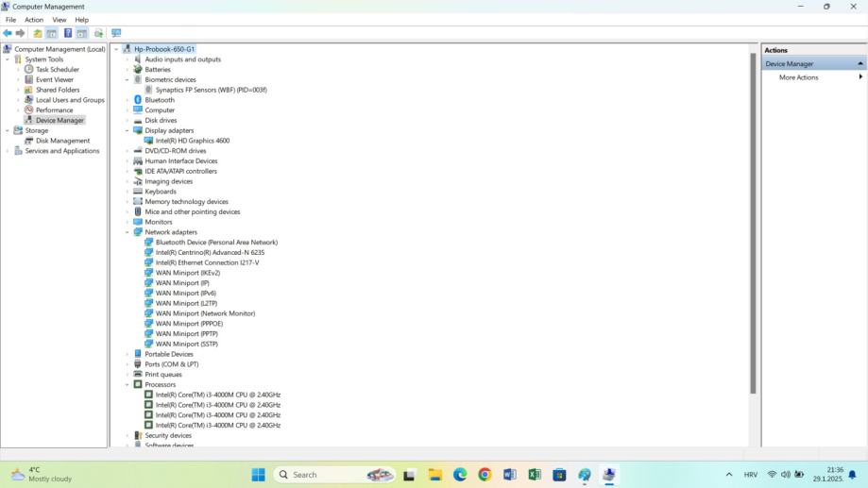The image size is (868, 488).
Task: Select WAN Miniport (IKEv2)
Action: [188, 273]
